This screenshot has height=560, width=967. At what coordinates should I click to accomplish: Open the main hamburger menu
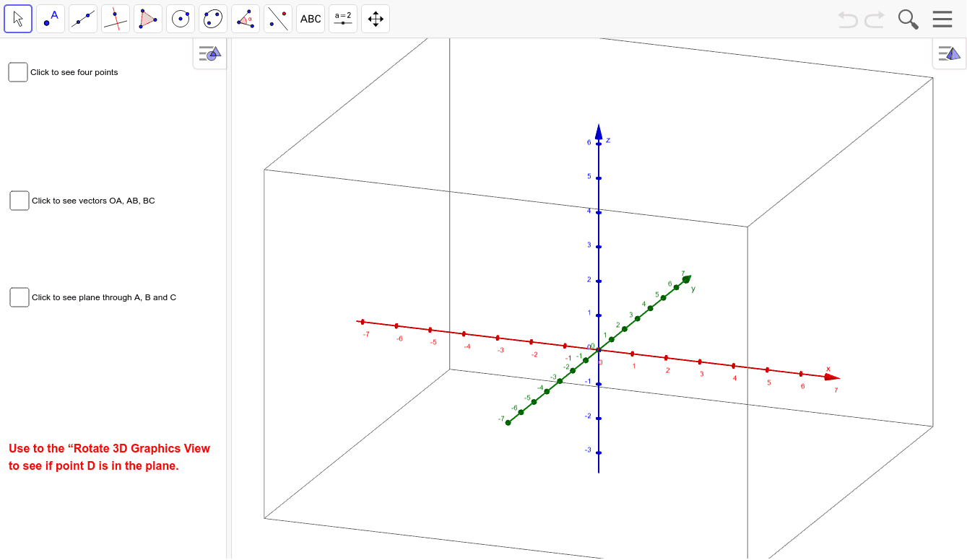(x=942, y=19)
